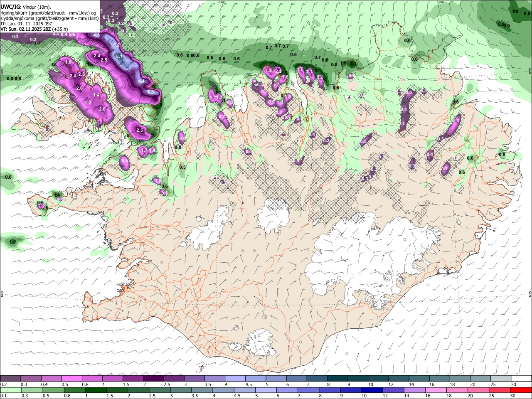Click the 2.6 snowfall value label
532x399 pixels.
[x=80, y=88]
